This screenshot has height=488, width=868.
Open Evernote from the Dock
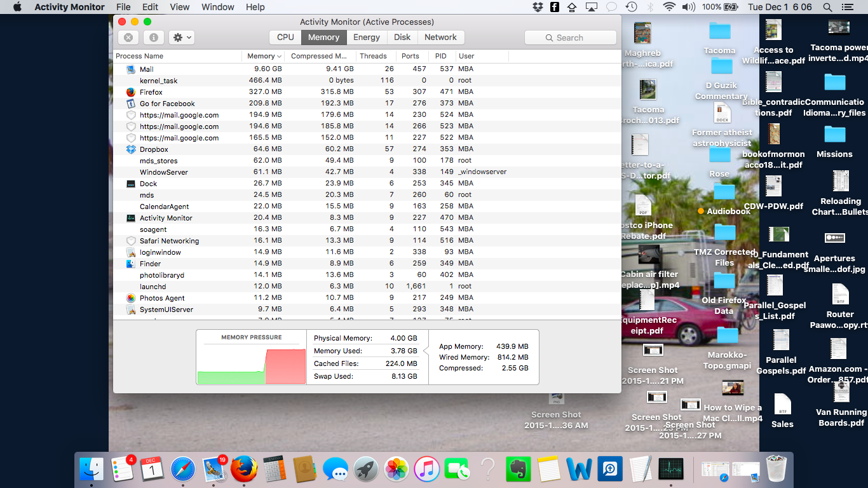[x=518, y=470]
